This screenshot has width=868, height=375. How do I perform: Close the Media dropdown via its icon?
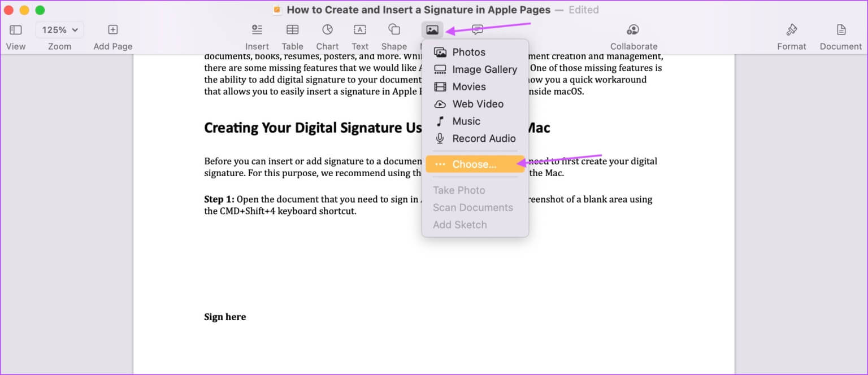coord(432,30)
